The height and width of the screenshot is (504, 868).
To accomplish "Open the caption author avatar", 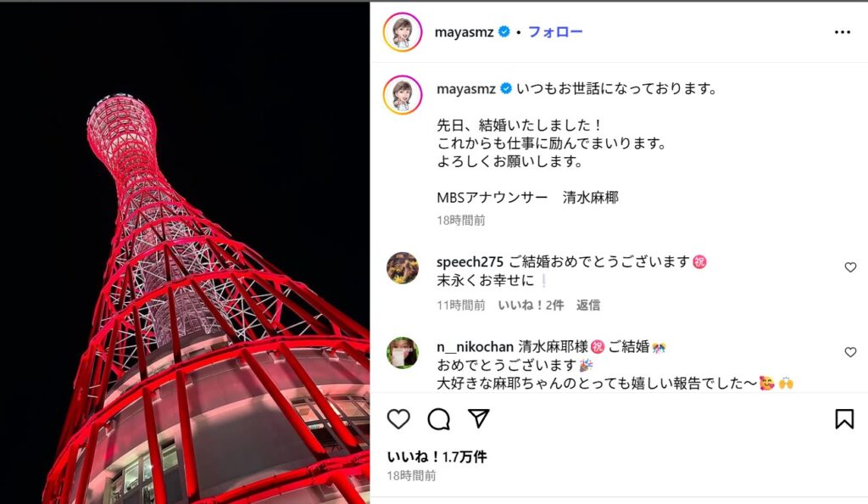I will tap(403, 95).
